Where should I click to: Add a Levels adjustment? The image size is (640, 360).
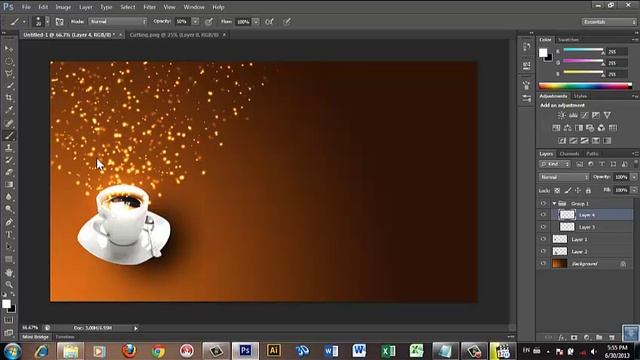click(573, 116)
